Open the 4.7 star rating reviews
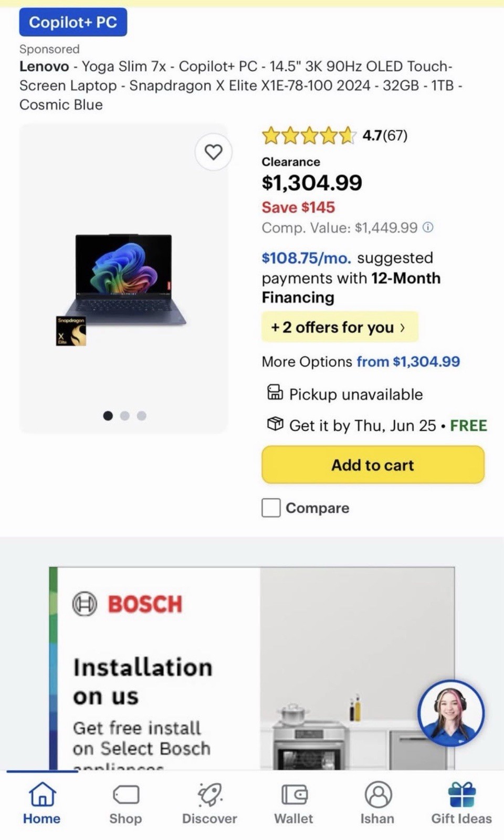The image size is (504, 840). 334,135
